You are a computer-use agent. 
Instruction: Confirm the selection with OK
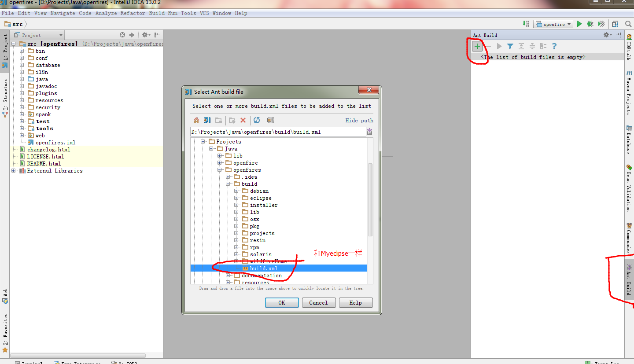point(281,302)
